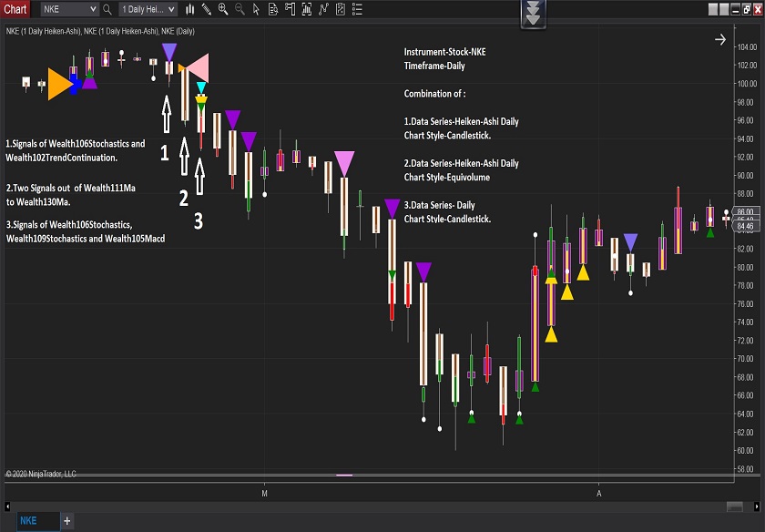Select the cursor pointer tool
This screenshot has height=532, width=765.
point(256,9)
